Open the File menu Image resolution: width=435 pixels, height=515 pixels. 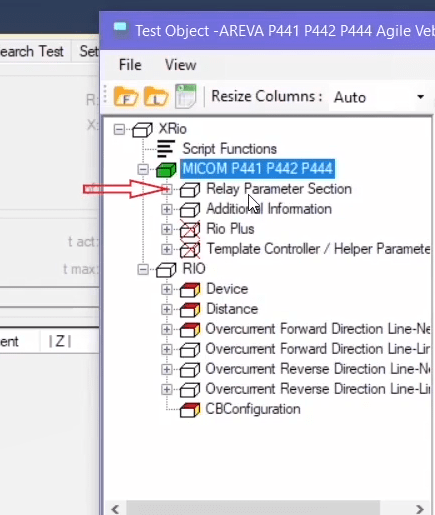tap(130, 65)
